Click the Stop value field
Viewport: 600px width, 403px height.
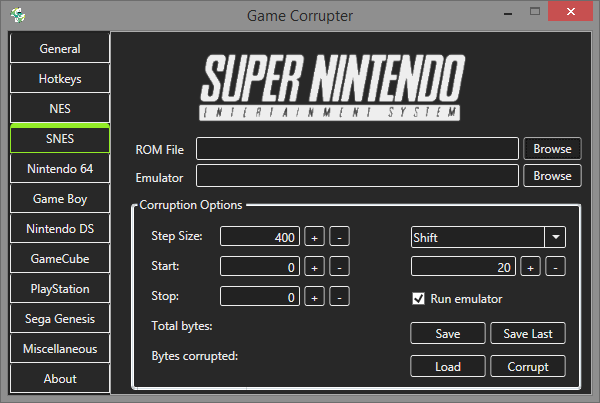click(x=260, y=296)
